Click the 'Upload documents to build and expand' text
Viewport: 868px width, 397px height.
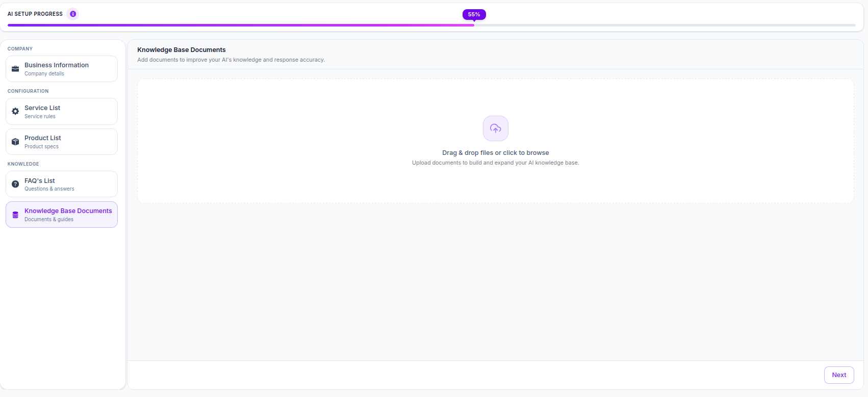(496, 163)
